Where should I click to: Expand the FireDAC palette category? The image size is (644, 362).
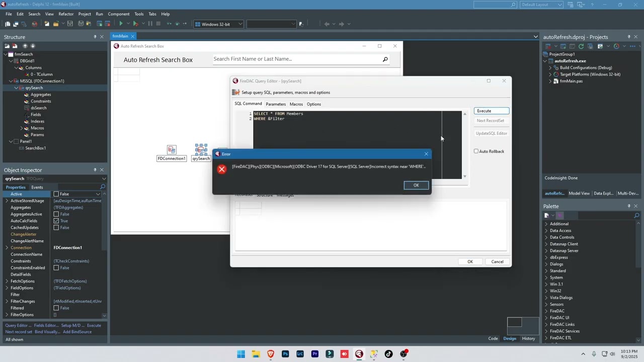pyautogui.click(x=546, y=311)
